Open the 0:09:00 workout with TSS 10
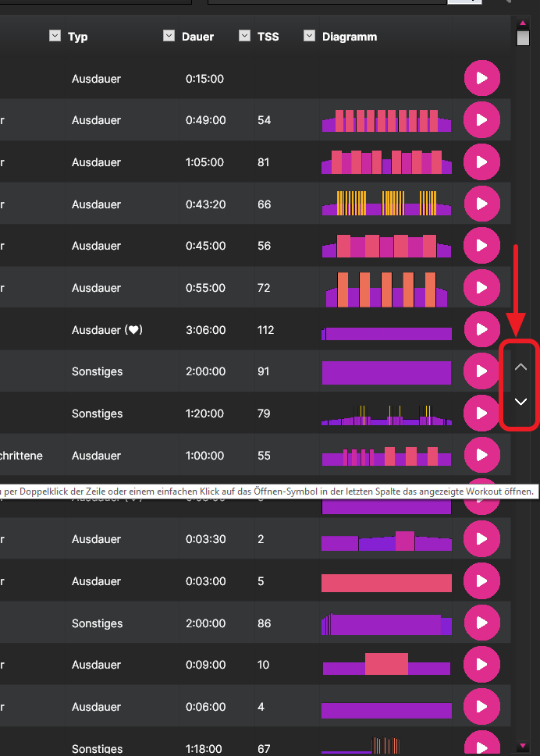Viewport: 540px width, 756px height. click(481, 665)
